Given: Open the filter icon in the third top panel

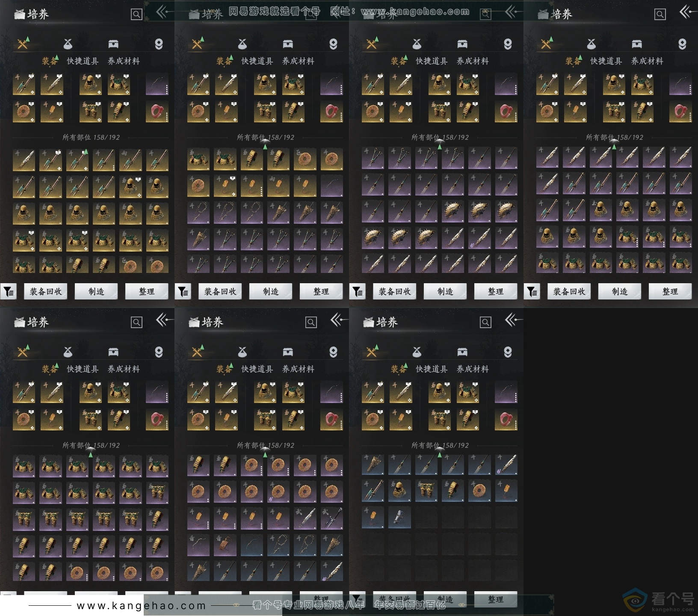Looking at the screenshot, I should click(x=358, y=292).
